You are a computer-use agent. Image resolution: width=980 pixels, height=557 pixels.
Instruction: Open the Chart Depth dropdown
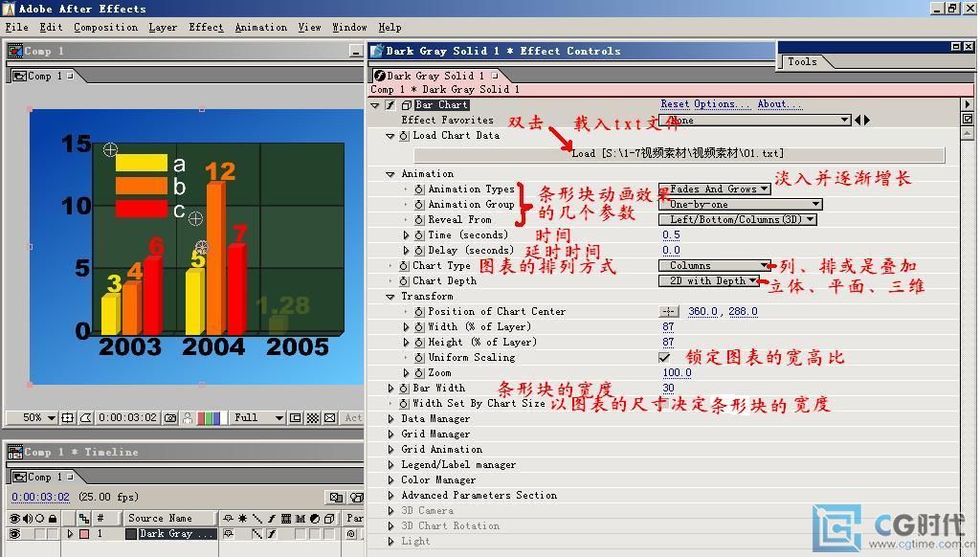(x=709, y=280)
